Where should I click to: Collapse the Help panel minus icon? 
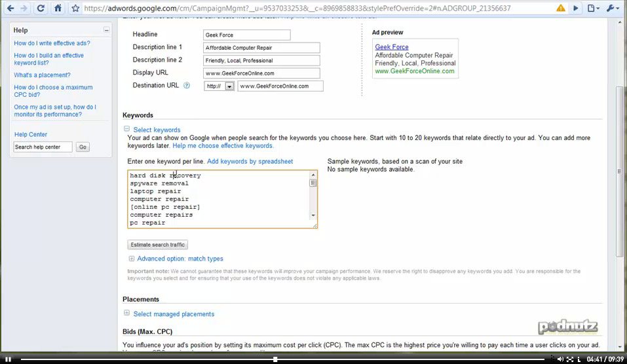tap(106, 30)
